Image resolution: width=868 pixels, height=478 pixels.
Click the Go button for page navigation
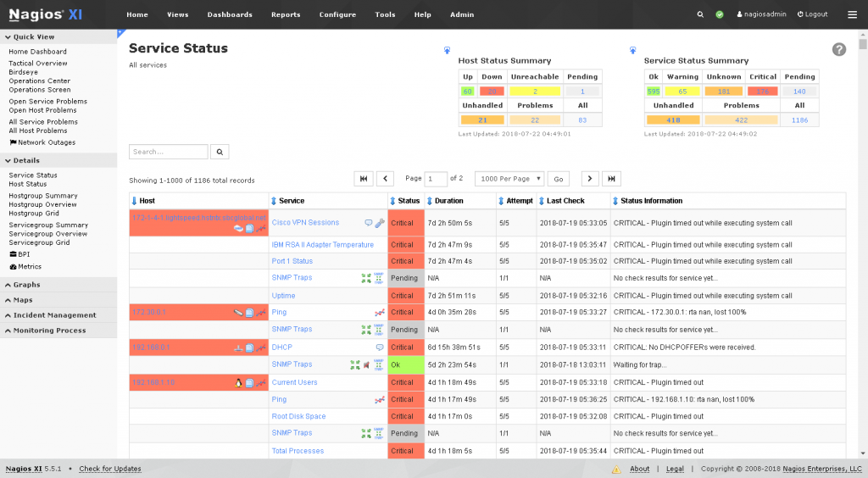click(559, 179)
